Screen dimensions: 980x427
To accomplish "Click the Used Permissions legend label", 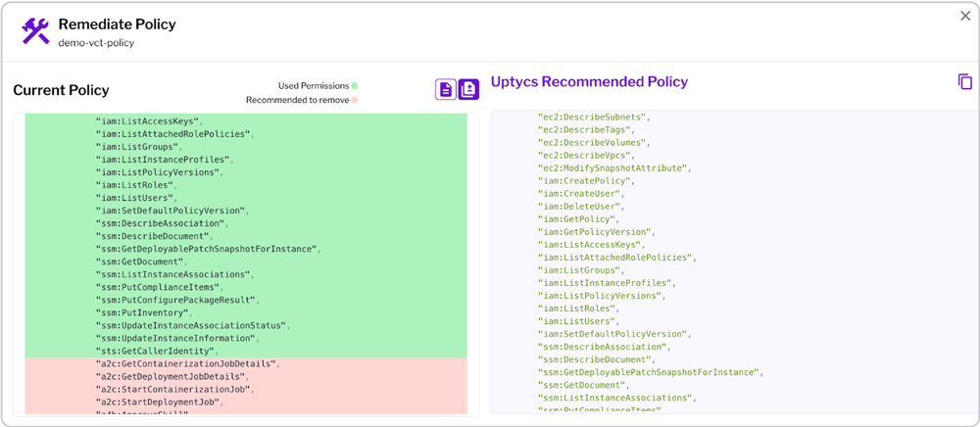I will point(314,86).
